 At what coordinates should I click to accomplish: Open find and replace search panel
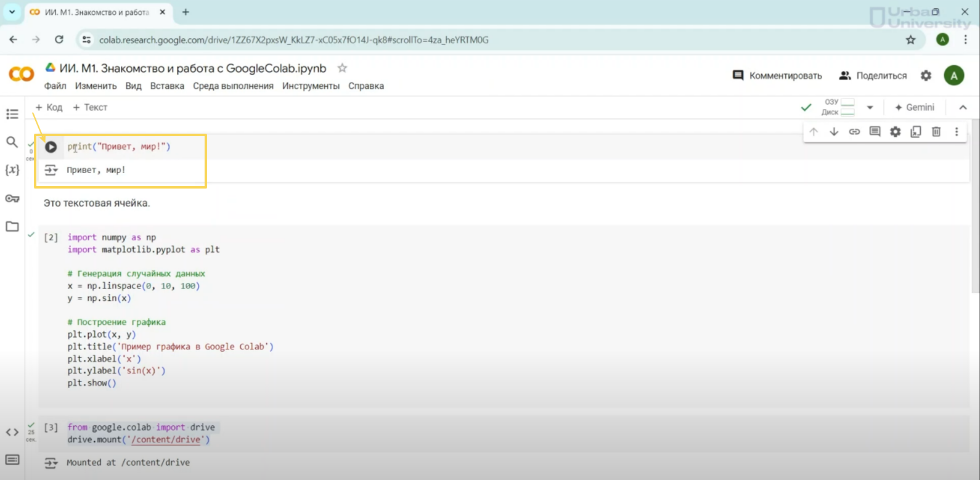(12, 142)
